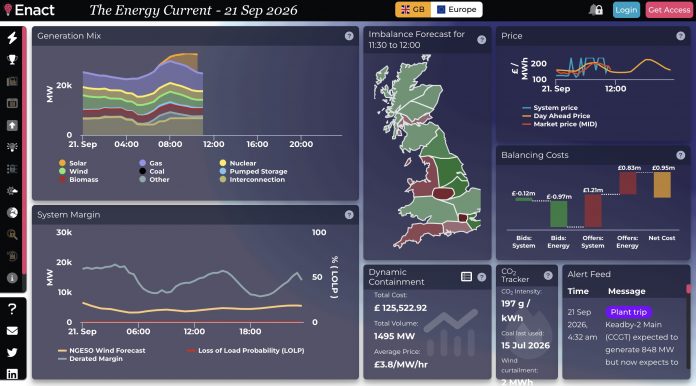Open the weather cloud sidebar icon
696x386 pixels.
click(12, 191)
